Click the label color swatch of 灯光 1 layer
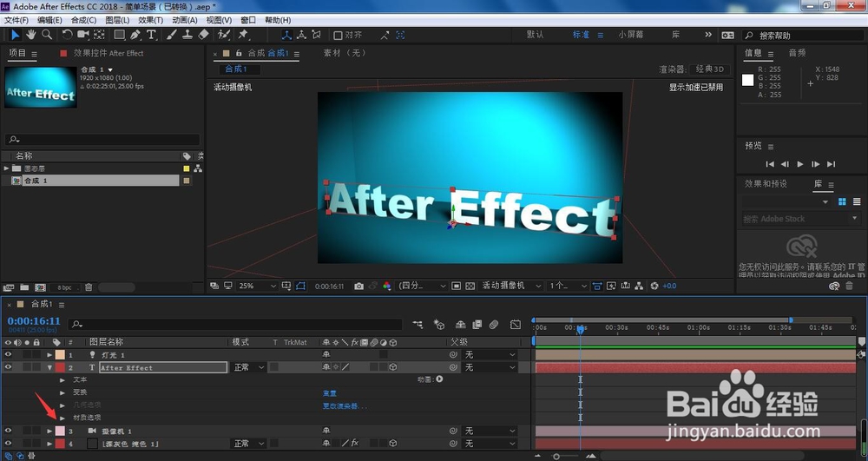868x461 pixels. [60, 355]
